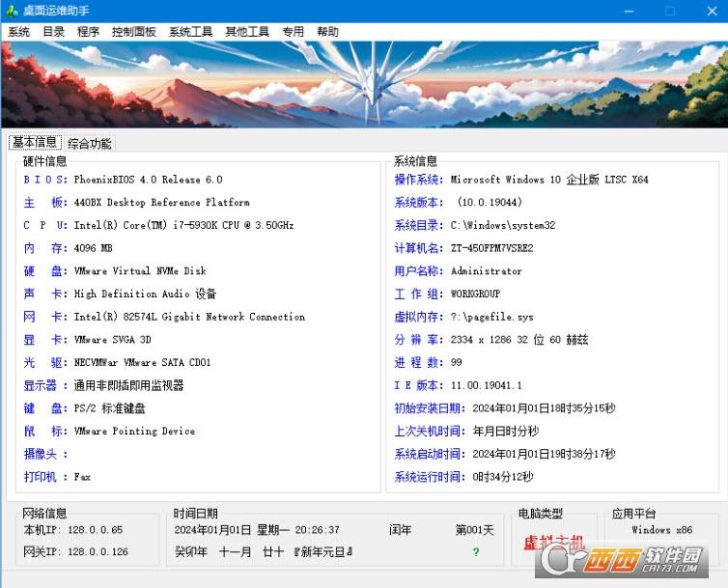Select OS value Microsoft Windows 10 企业版 LTSC
The width and height of the screenshot is (728, 588).
pyautogui.click(x=549, y=180)
